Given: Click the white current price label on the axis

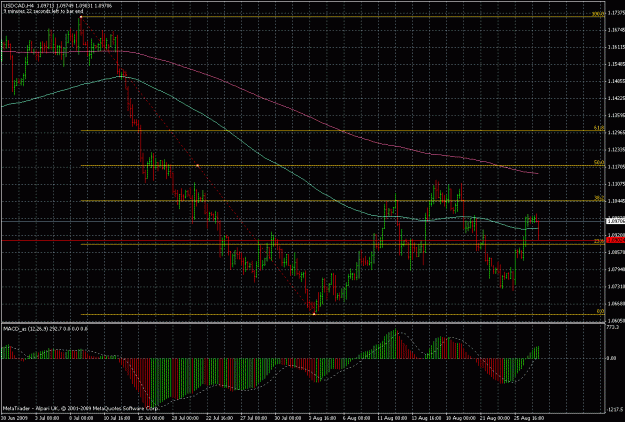Looking at the screenshot, I should (x=615, y=220).
